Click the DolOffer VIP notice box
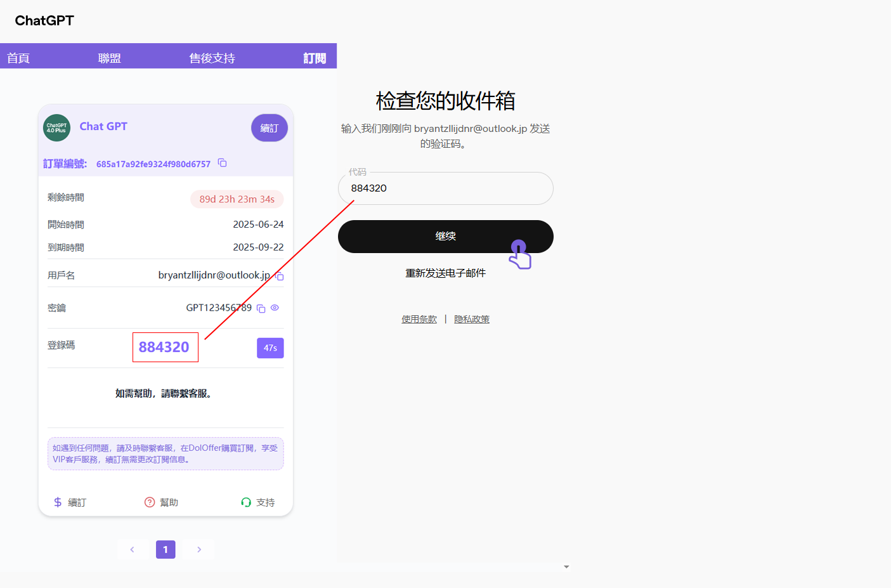This screenshot has width=891, height=588. pos(166,454)
